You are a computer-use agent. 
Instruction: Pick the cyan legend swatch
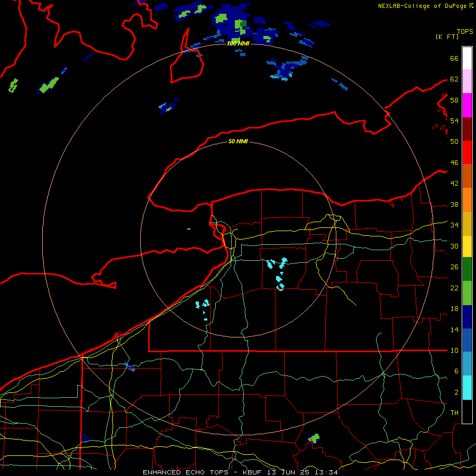(467, 388)
